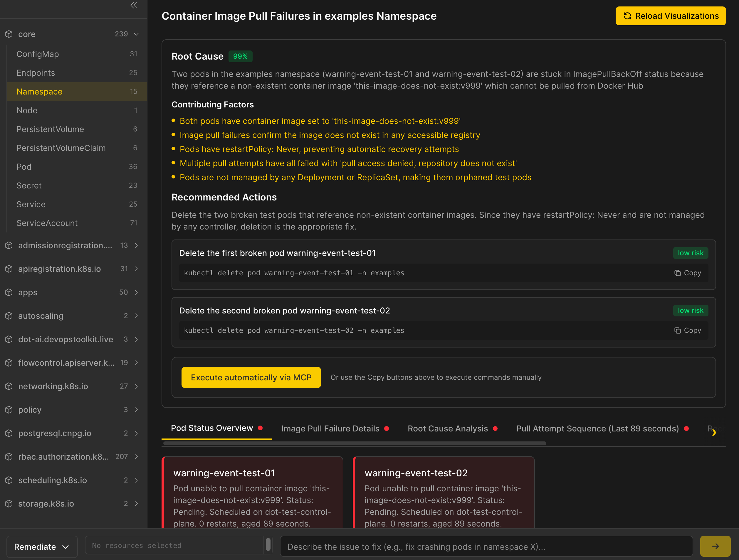Select Pod in the core list
The height and width of the screenshot is (560, 739).
point(24,167)
